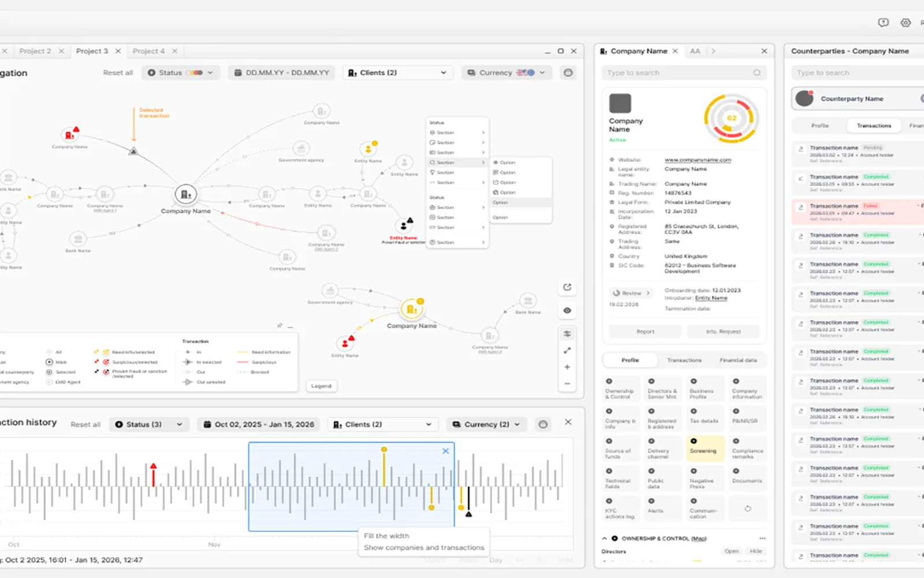Toggle the eye visibility button on the graph

pos(567,310)
